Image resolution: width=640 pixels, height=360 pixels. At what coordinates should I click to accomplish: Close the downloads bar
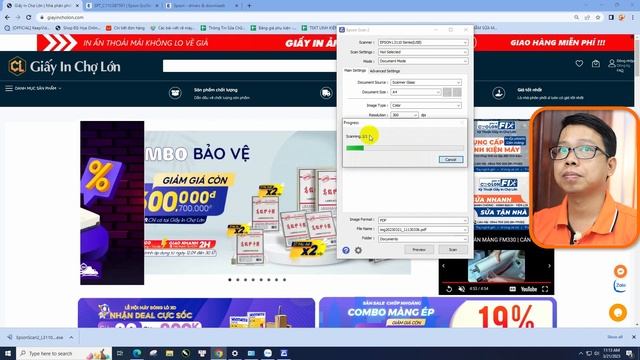click(x=633, y=337)
